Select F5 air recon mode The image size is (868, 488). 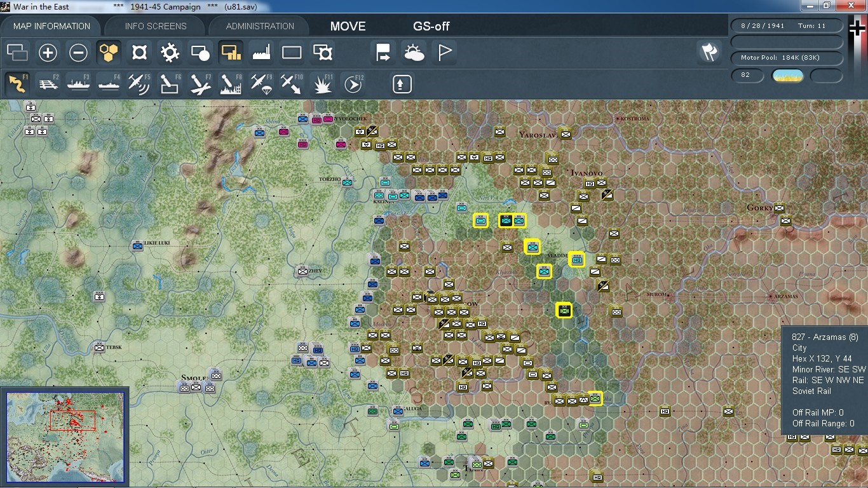[x=139, y=83]
